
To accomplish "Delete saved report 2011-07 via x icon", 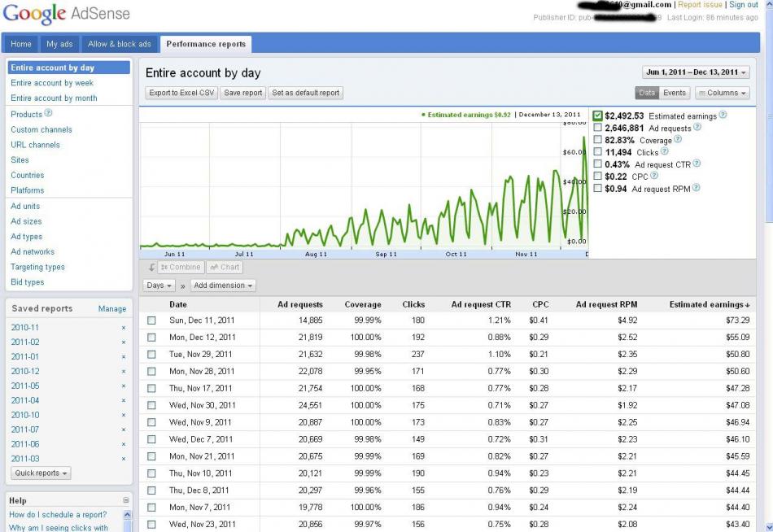I will pyautogui.click(x=124, y=430).
